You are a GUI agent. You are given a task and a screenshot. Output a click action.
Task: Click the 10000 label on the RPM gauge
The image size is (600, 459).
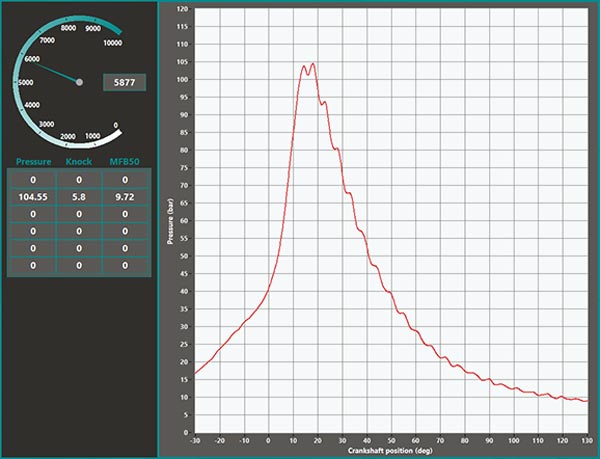112,43
